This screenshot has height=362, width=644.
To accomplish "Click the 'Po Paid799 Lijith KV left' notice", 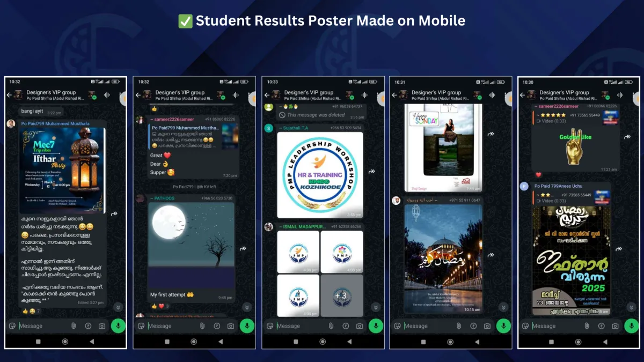I will click(194, 187).
